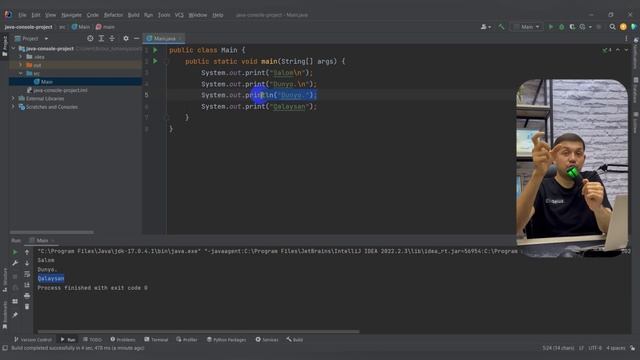Open the JetBrains Toolbox plugin icon

pos(633,27)
